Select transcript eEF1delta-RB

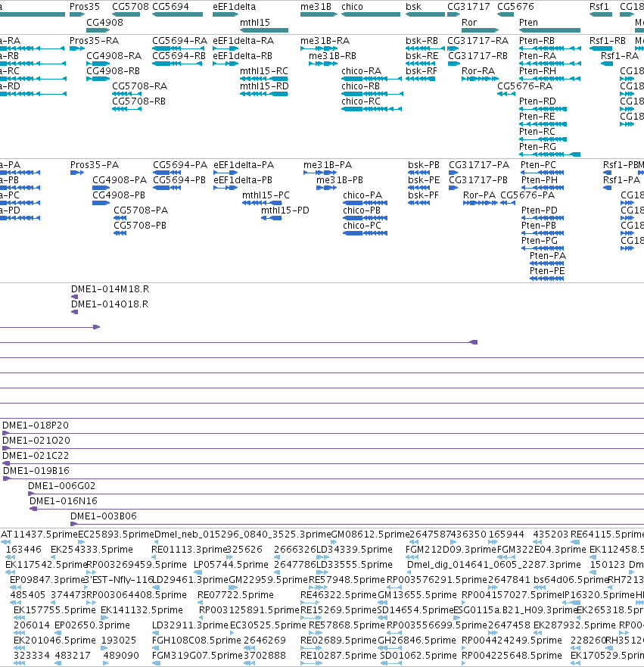226,64
